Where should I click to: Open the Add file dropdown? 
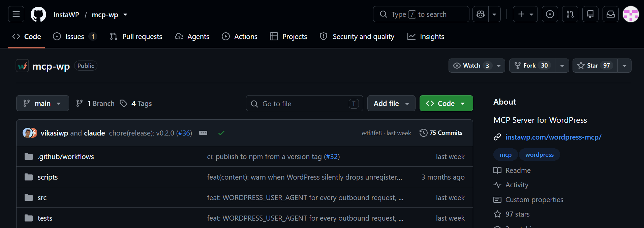point(391,103)
